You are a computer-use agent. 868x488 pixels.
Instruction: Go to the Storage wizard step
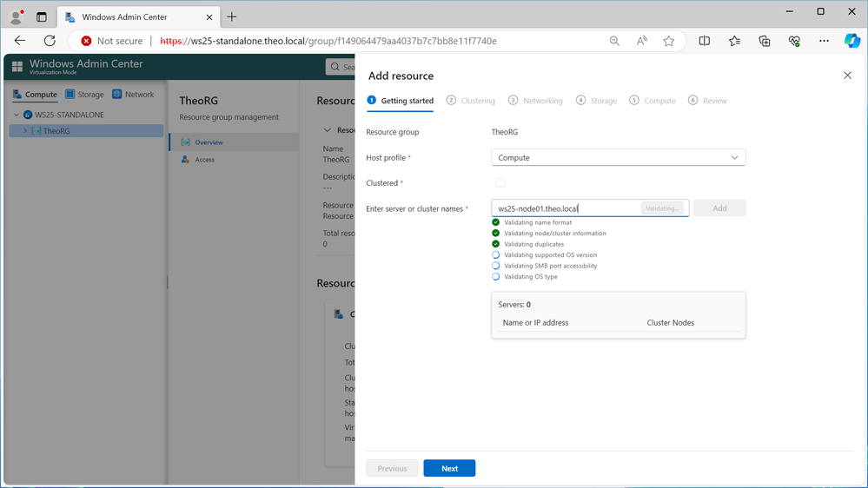click(596, 101)
